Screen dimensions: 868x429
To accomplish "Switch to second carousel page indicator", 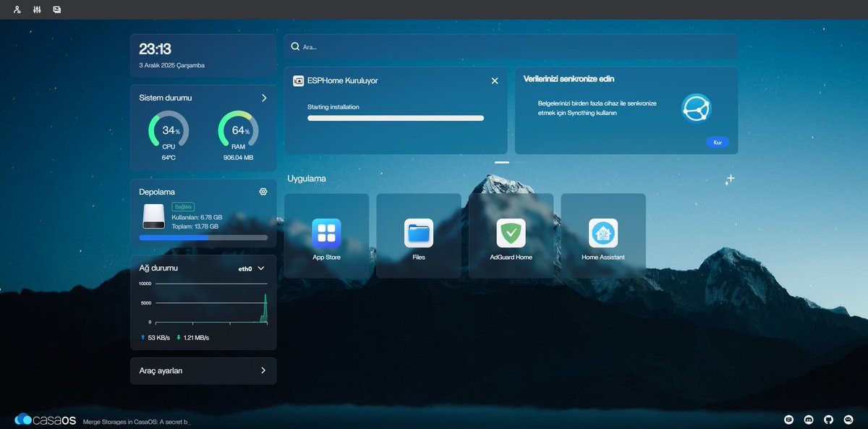I will pos(521,163).
